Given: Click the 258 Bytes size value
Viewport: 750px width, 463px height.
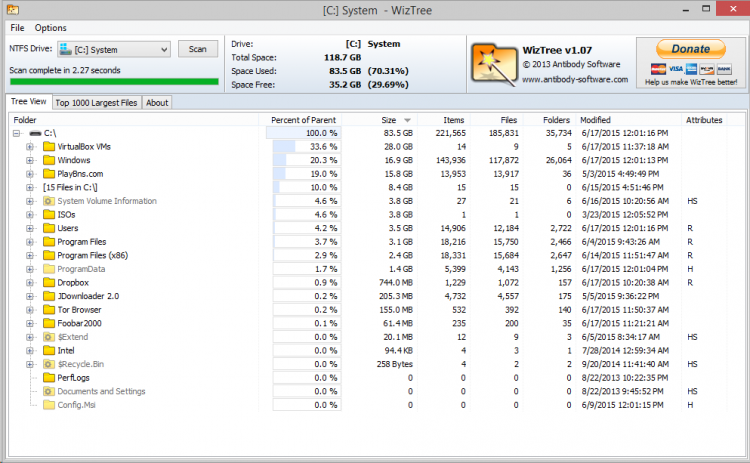Looking at the screenshot, I should pyautogui.click(x=395, y=364).
